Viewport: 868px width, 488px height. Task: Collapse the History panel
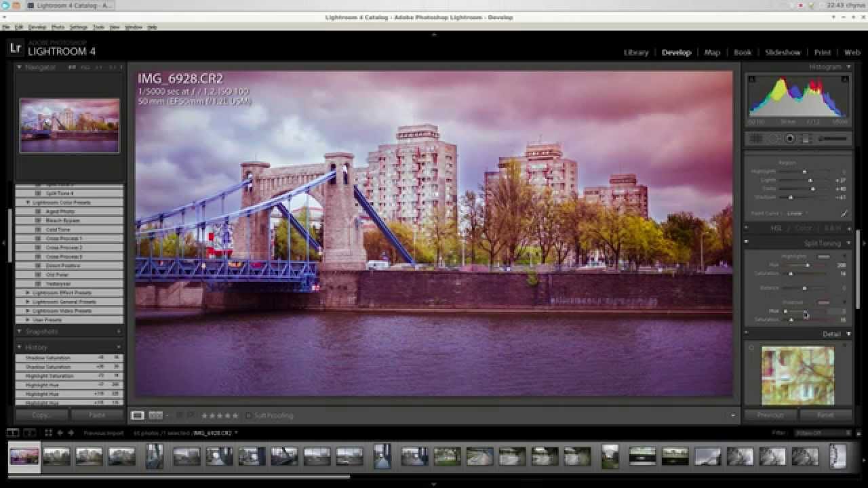[20, 347]
